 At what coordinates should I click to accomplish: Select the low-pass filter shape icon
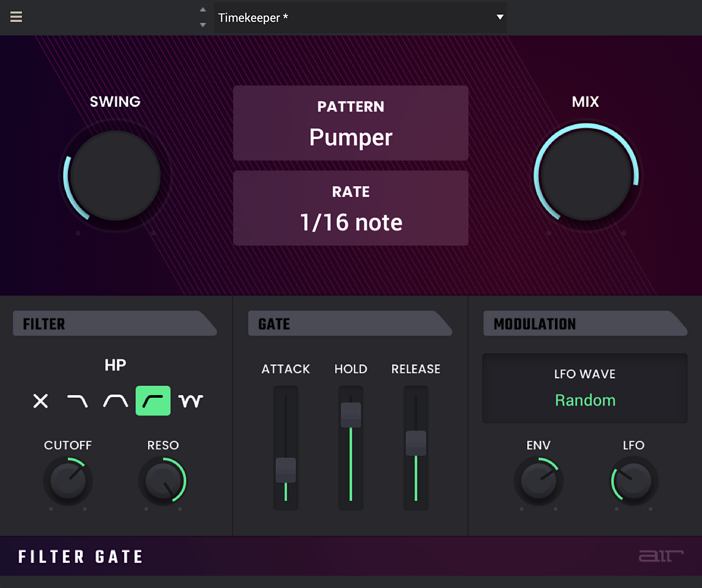pos(78,401)
